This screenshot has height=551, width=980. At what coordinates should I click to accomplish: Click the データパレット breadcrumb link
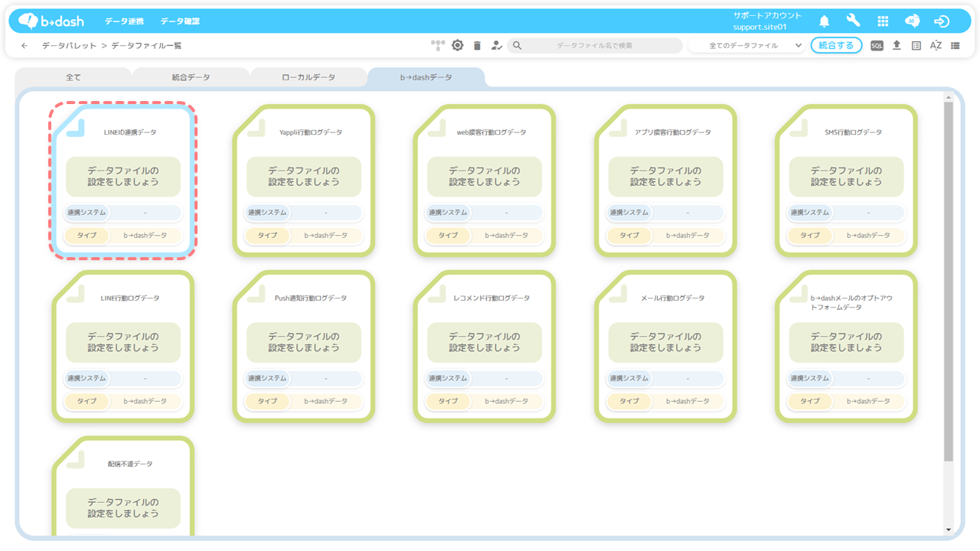(x=69, y=46)
